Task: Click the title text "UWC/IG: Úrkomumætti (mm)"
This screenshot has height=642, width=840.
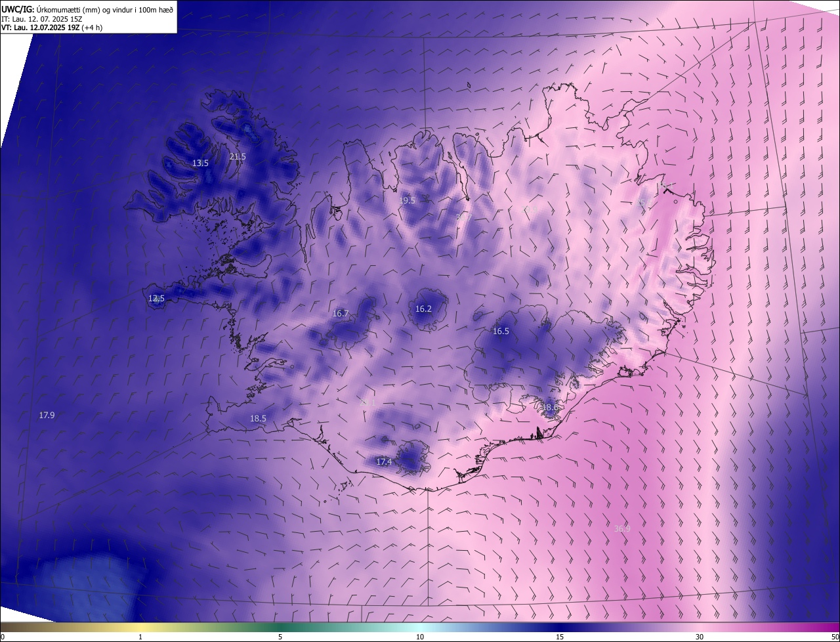Action: 49,9
